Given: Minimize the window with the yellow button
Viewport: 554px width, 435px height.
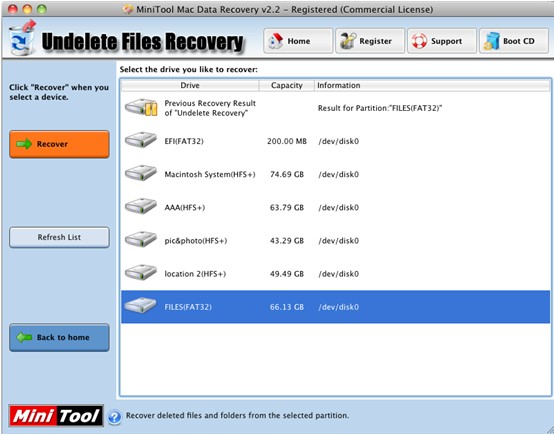Looking at the screenshot, I should (x=27, y=9).
